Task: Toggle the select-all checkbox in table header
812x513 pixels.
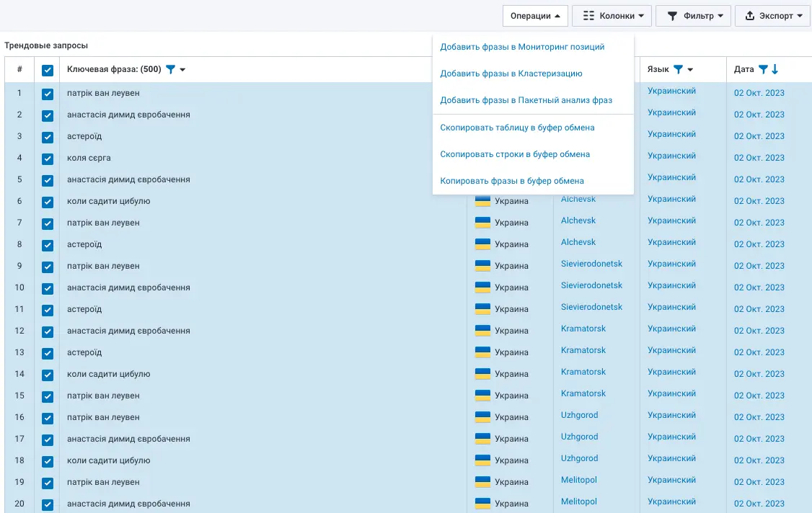Action: 48,71
